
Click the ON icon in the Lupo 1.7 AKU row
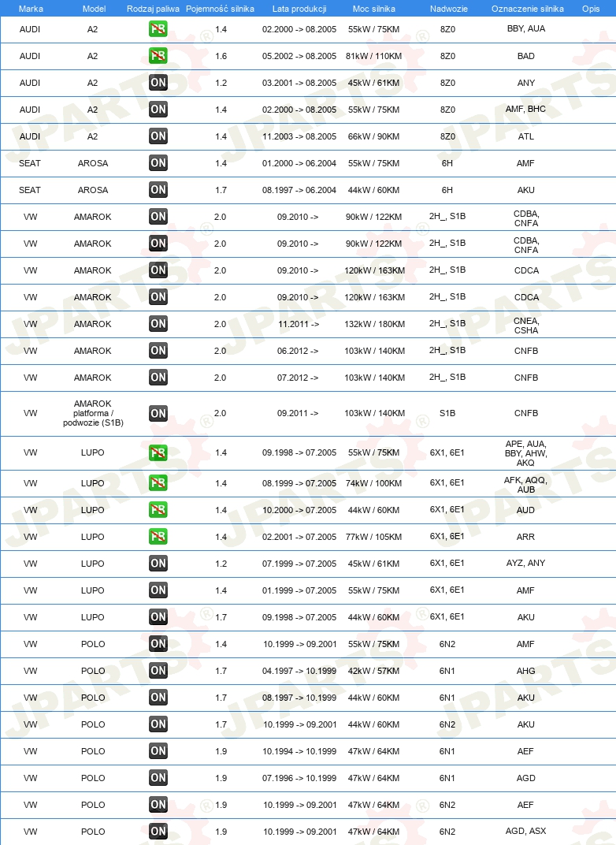coord(158,617)
